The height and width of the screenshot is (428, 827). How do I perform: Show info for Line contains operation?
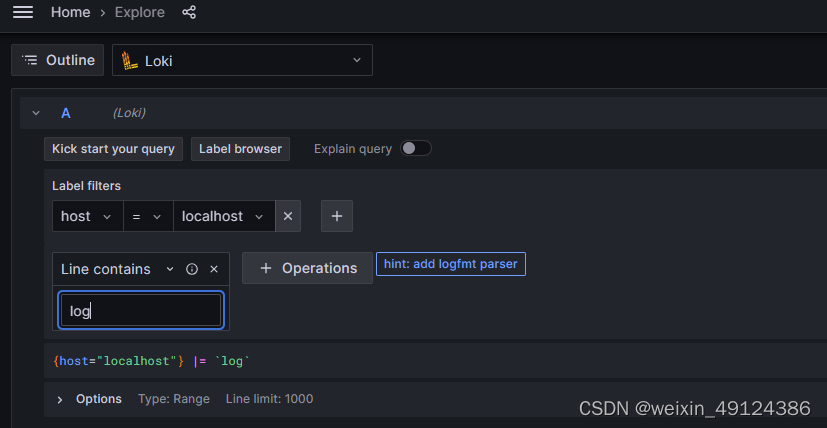click(192, 269)
